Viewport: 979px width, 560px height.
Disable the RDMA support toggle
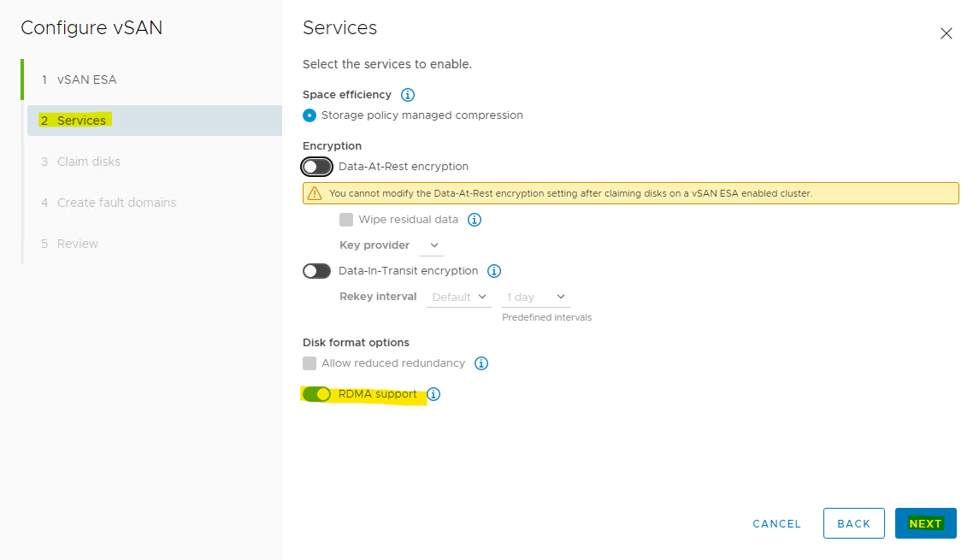(316, 394)
